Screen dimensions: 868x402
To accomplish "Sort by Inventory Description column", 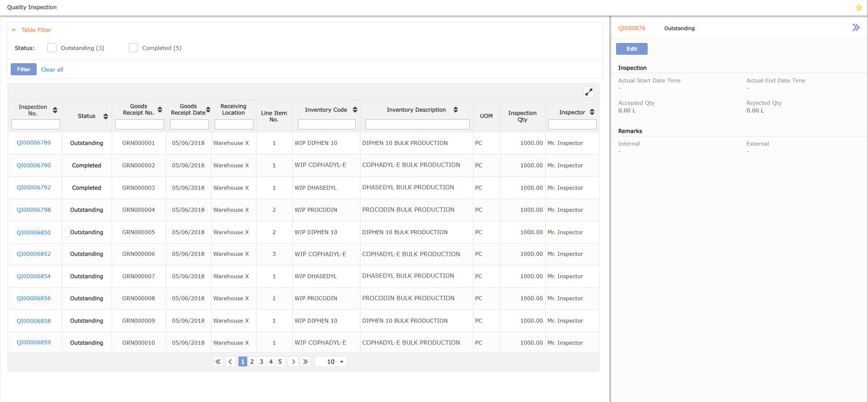I will click(455, 110).
